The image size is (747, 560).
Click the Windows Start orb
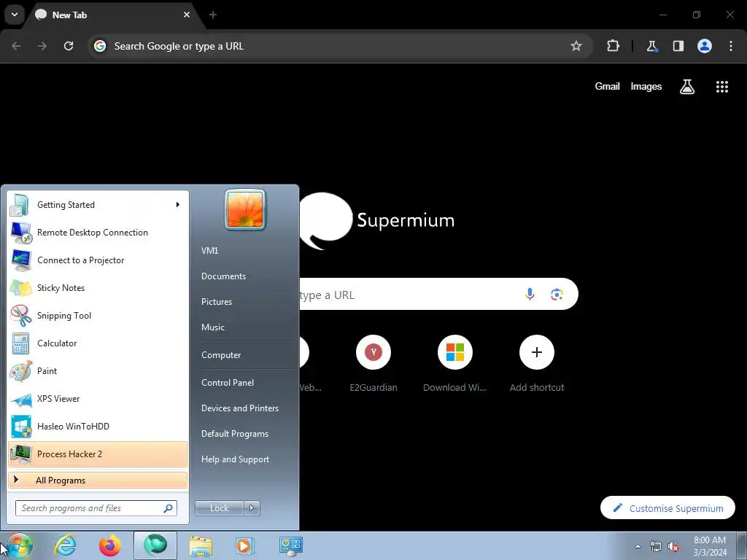point(19,545)
